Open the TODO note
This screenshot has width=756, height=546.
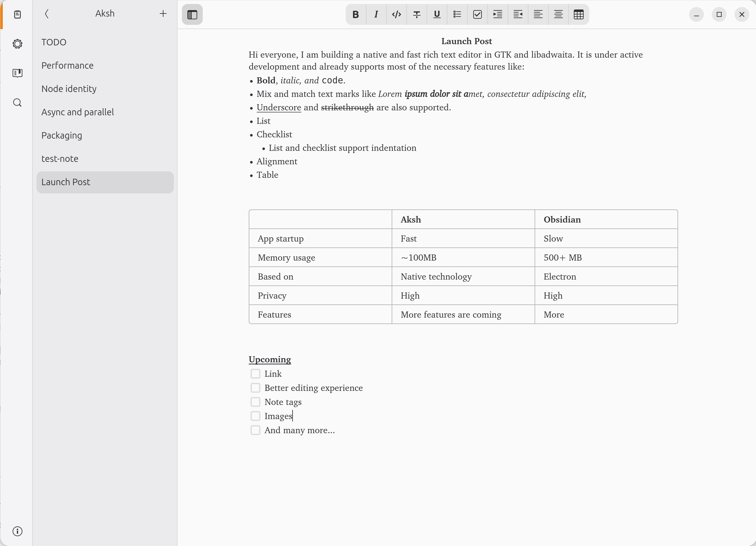tap(105, 42)
